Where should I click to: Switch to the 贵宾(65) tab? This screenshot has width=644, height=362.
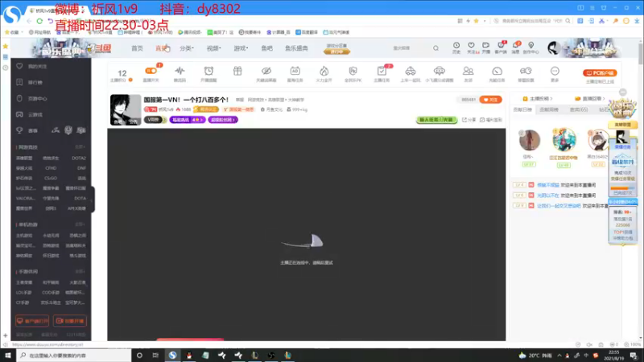(578, 109)
